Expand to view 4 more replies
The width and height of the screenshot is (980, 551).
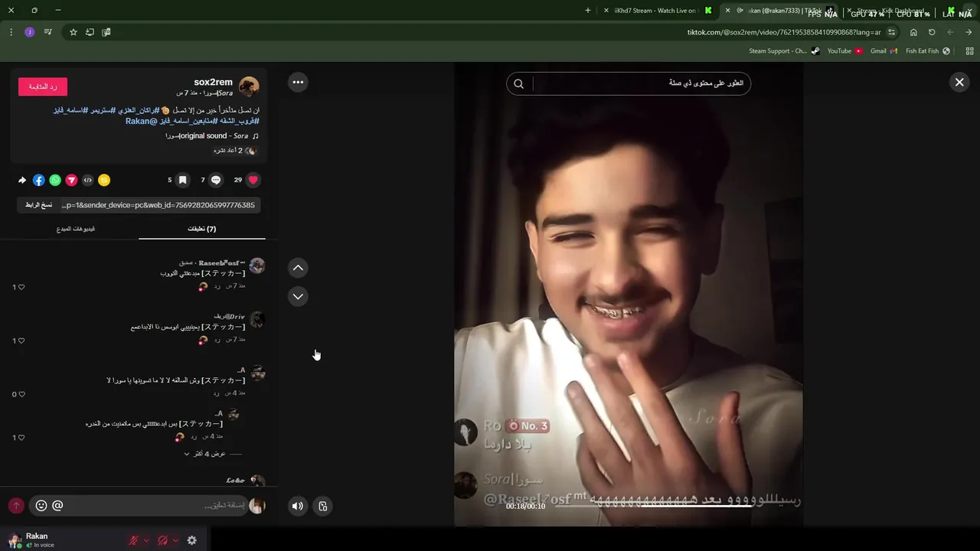[x=205, y=454]
